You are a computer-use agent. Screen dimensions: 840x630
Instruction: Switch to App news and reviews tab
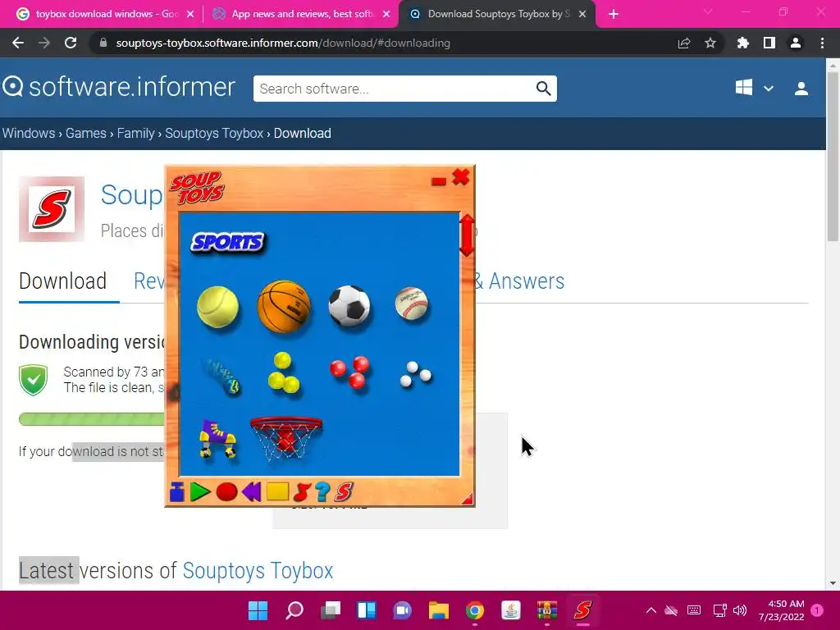tap(300, 14)
